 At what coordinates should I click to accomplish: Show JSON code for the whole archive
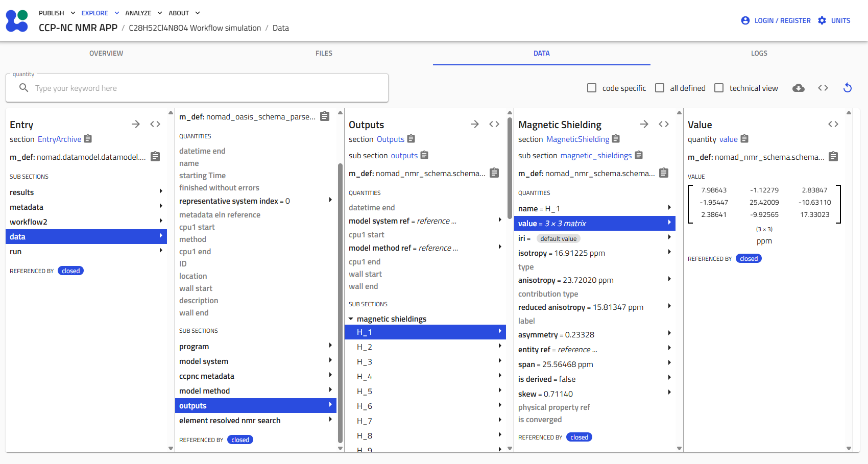tap(823, 88)
